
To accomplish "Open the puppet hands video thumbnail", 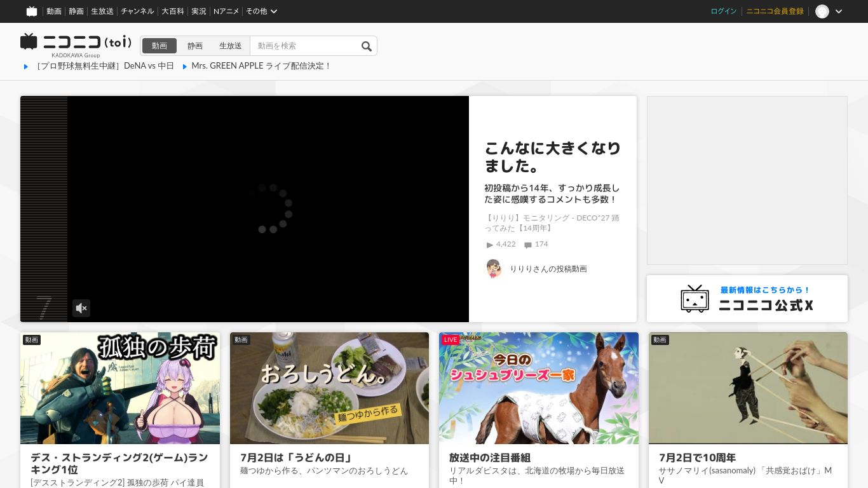I will pyautogui.click(x=748, y=388).
